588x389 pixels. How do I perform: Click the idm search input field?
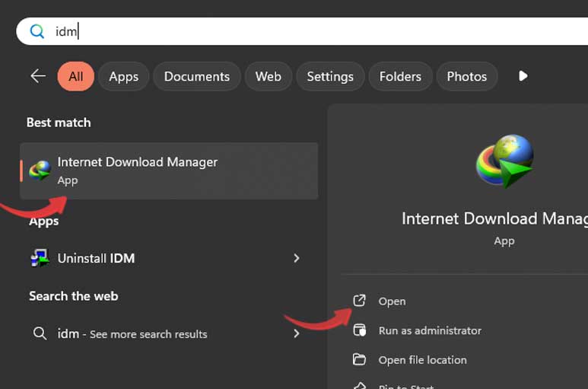[302, 31]
